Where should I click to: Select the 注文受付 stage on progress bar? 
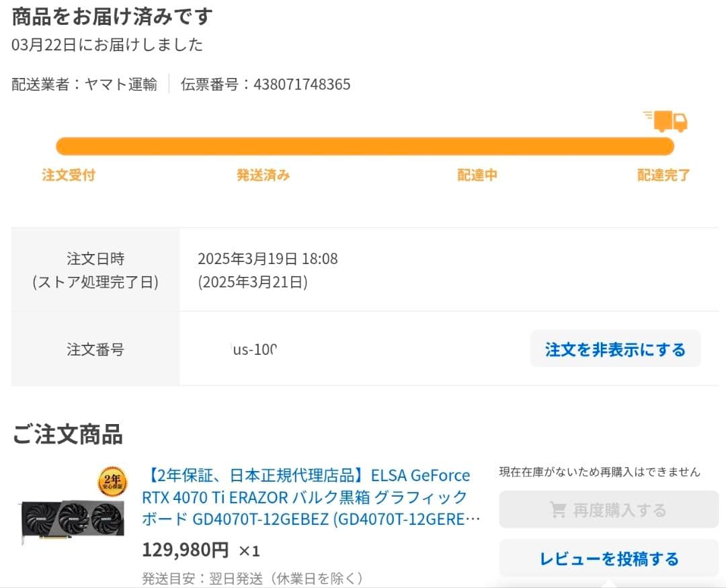68,175
